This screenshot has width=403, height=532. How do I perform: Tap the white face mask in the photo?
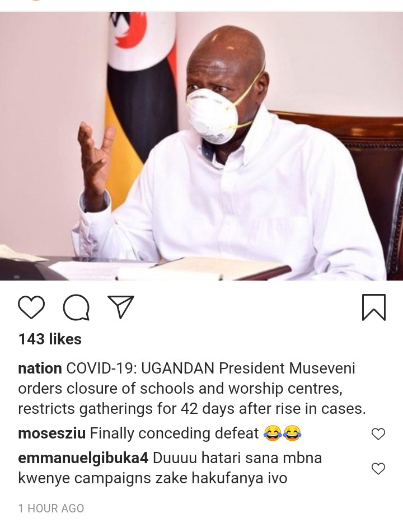pos(213,114)
